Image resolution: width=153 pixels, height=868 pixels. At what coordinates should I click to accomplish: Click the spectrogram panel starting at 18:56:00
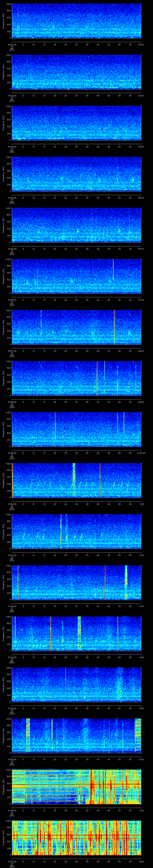pos(77,276)
